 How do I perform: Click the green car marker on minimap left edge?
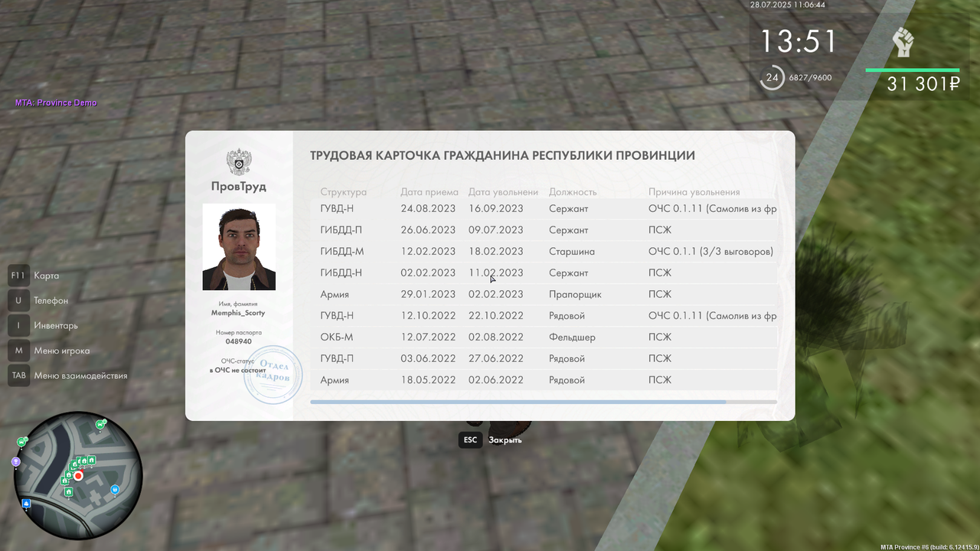[x=22, y=441]
